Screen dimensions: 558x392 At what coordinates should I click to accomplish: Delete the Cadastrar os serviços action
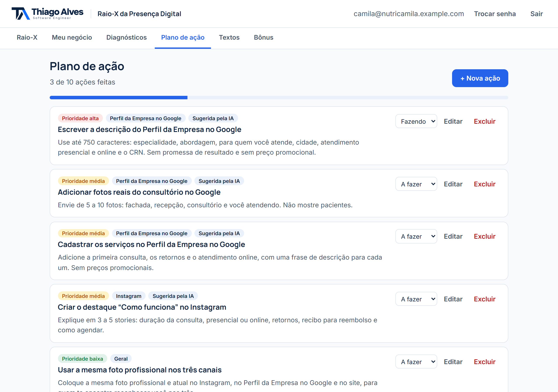pos(485,236)
